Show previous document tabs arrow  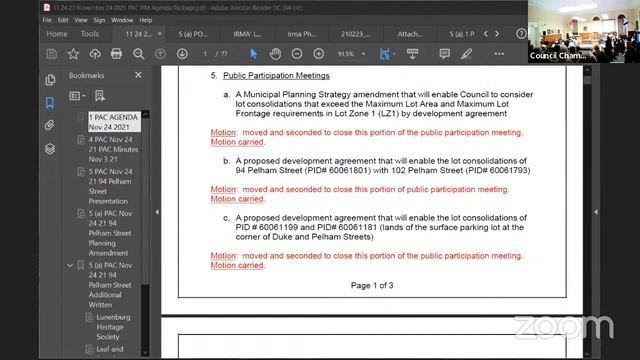[486, 34]
